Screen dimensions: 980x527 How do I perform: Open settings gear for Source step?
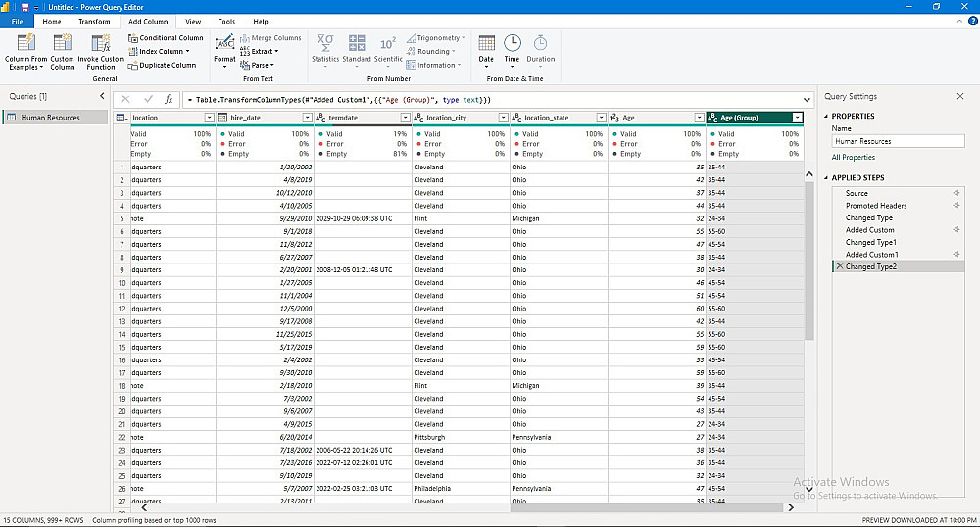click(955, 193)
